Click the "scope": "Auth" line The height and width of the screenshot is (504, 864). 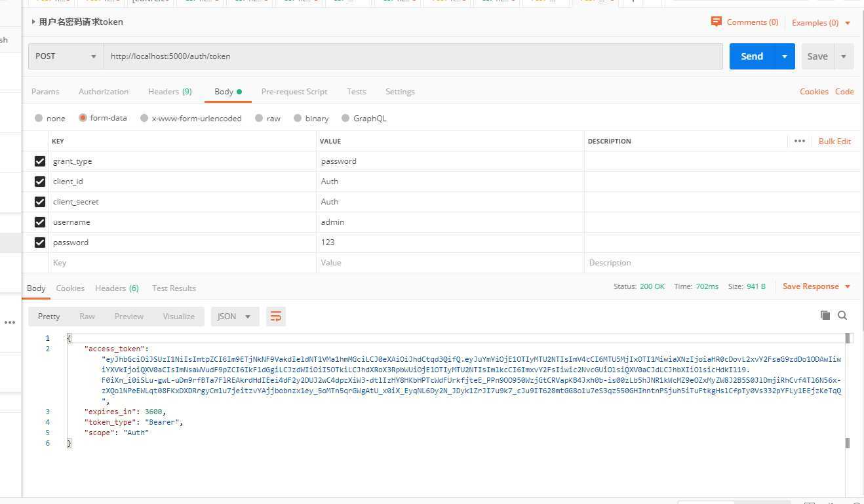coord(116,433)
